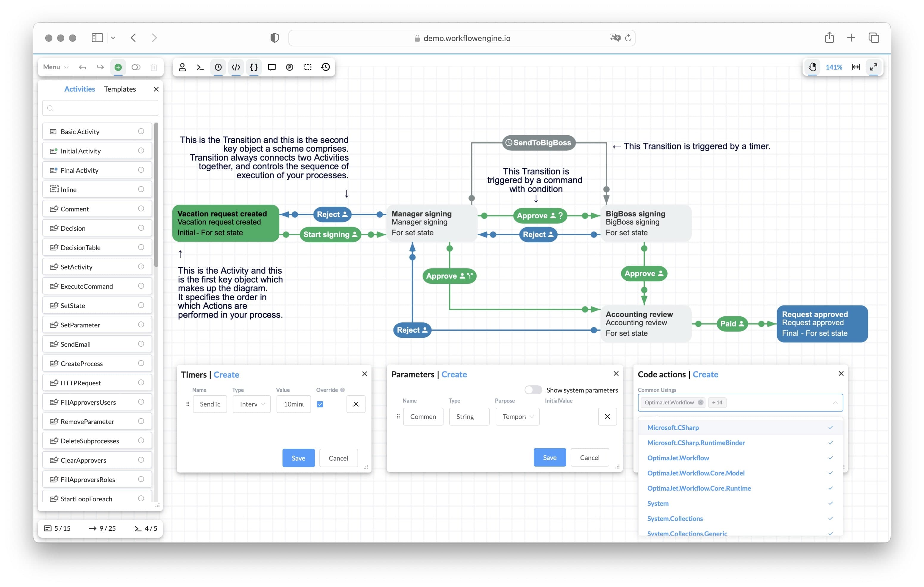The width and height of the screenshot is (924, 587).
Task: Select the code actions </> toolbar icon
Action: [x=235, y=67]
